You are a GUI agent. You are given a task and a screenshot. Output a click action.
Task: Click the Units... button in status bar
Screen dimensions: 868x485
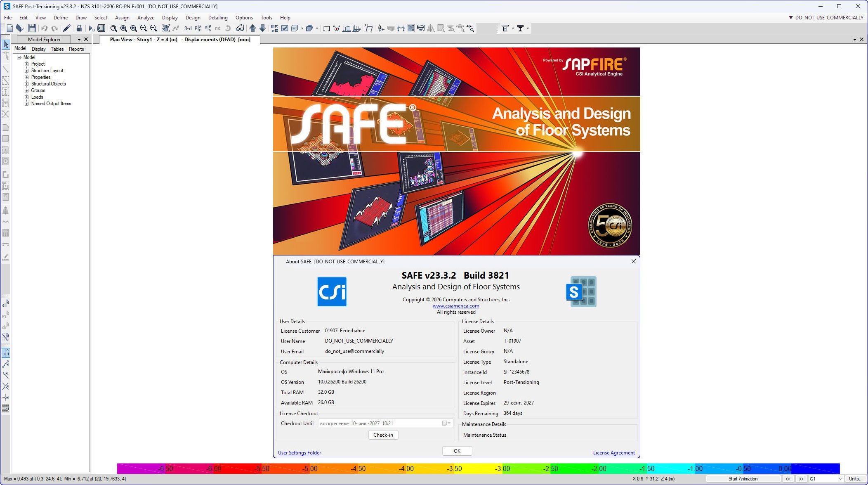pos(855,479)
